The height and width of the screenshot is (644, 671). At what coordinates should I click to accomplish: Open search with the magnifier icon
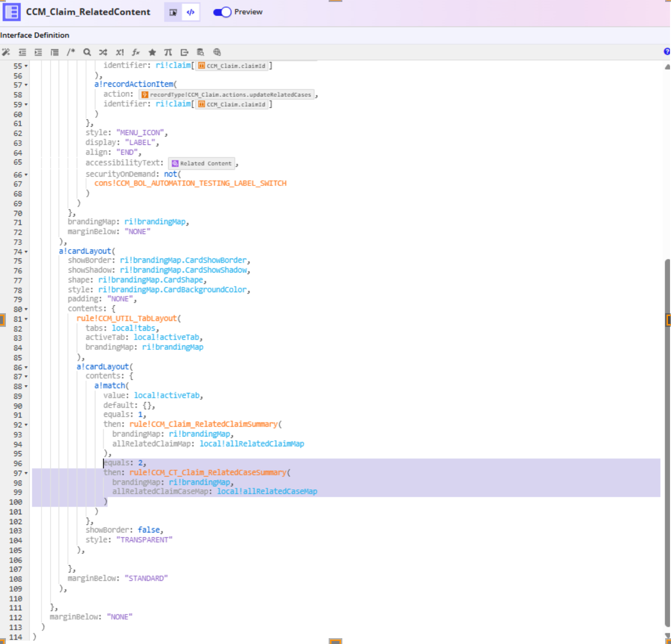coord(87,52)
